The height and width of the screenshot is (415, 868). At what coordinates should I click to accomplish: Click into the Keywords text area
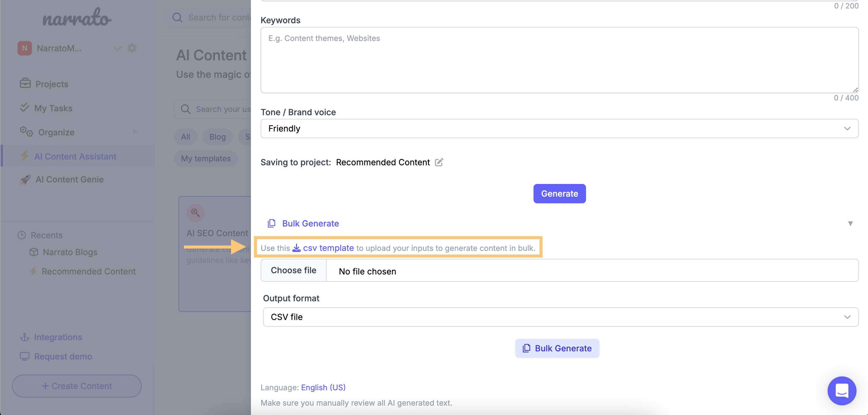(559, 60)
